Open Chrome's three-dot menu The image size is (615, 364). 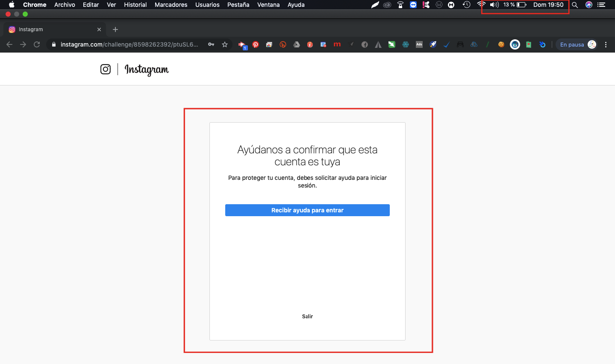point(606,44)
